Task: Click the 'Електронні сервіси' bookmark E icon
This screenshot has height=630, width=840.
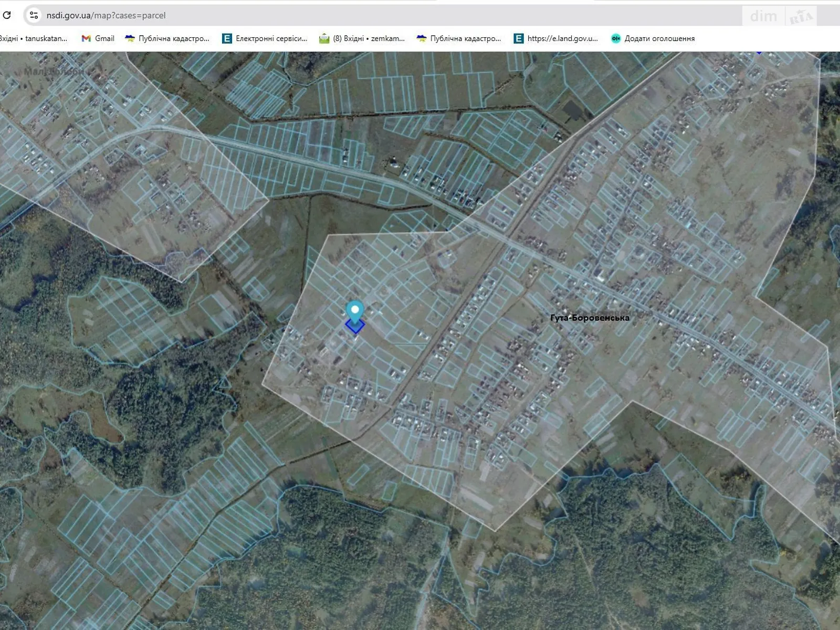Action: click(227, 38)
